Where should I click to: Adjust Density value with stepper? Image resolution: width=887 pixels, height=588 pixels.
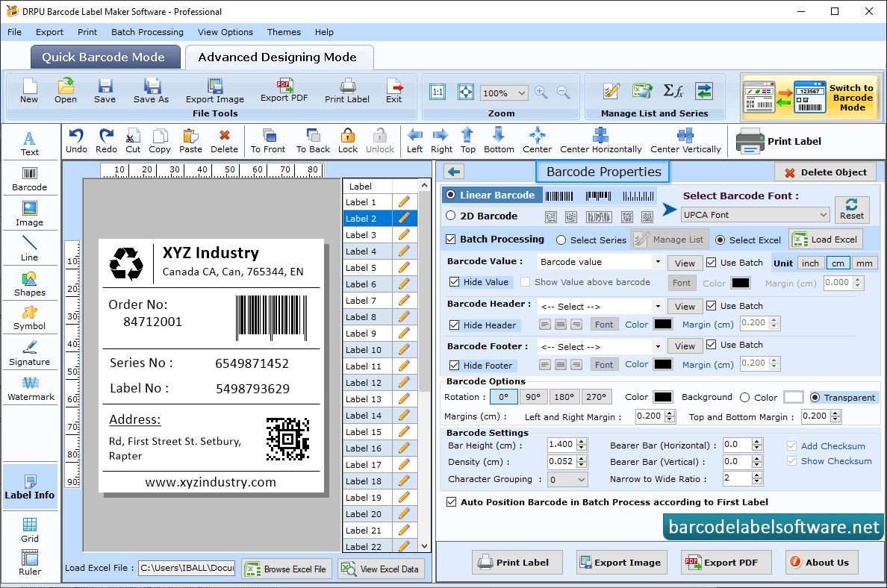[x=582, y=462]
